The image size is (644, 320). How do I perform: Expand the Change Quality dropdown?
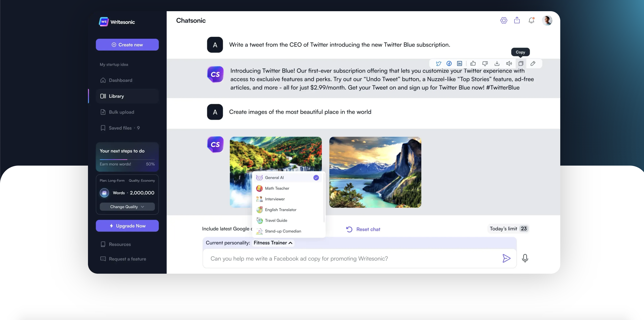tap(127, 207)
